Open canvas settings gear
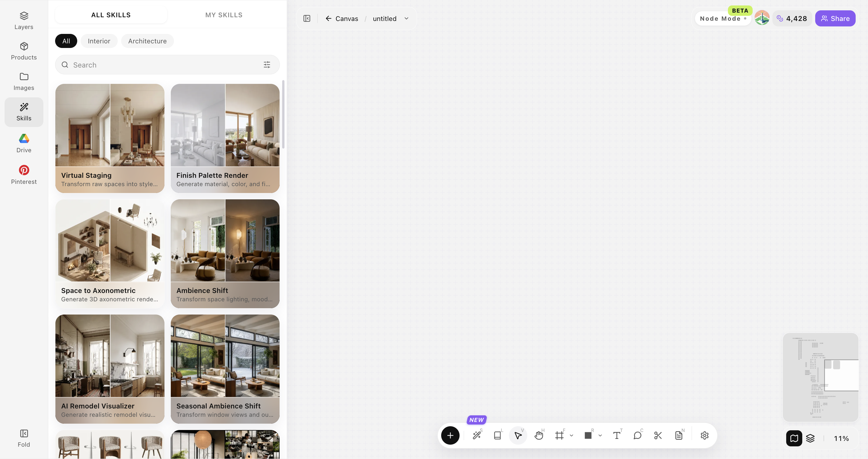Viewport: 868px width, 459px height. point(705,435)
